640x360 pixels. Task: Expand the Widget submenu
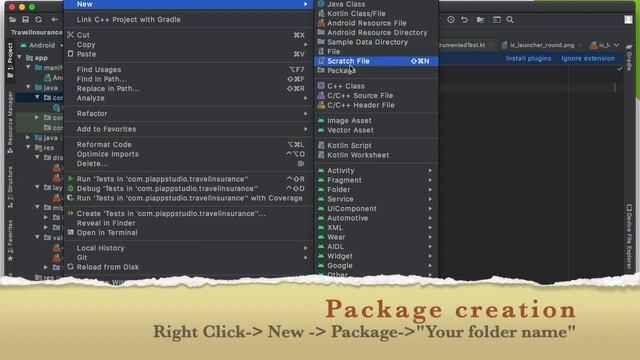pos(376,256)
